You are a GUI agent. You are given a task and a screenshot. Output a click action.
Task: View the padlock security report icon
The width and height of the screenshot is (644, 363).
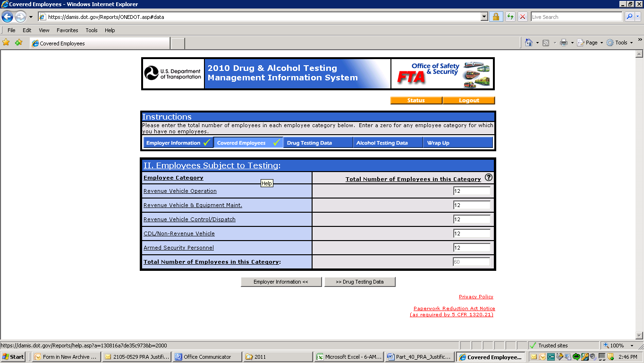[496, 17]
